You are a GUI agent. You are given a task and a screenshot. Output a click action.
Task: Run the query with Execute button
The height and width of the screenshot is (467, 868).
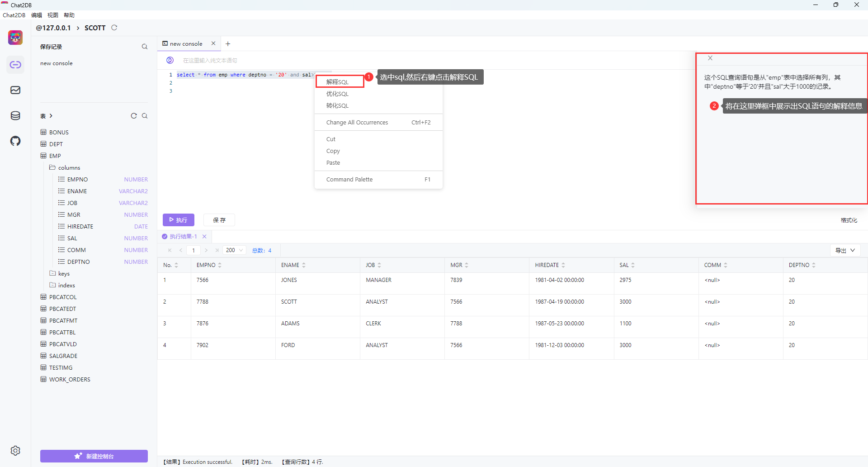pyautogui.click(x=179, y=220)
